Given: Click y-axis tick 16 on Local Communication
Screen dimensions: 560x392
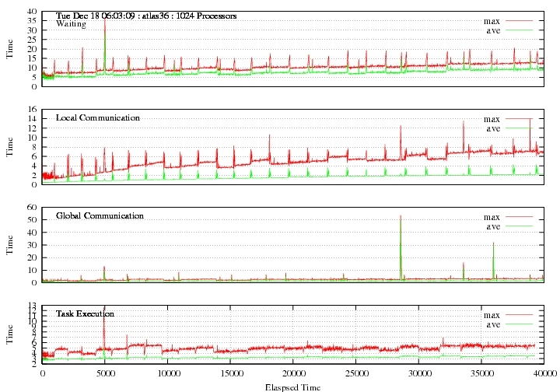Looking at the screenshot, I should point(33,110).
